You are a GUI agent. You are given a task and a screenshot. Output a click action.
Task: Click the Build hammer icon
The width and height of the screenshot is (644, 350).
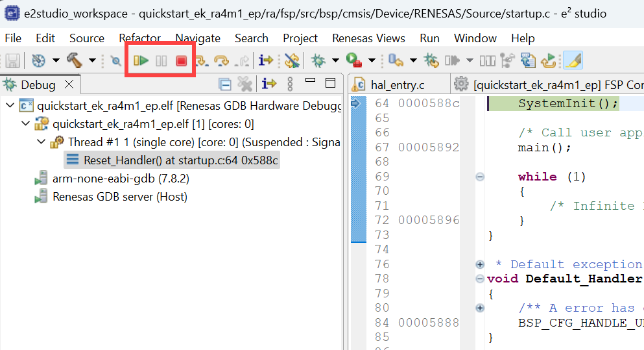(75, 60)
